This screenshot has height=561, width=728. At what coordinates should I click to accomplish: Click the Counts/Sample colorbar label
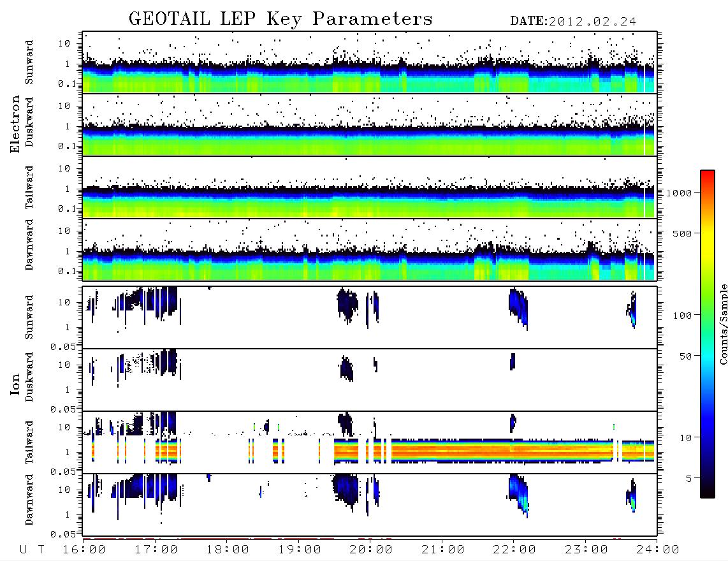click(x=723, y=324)
